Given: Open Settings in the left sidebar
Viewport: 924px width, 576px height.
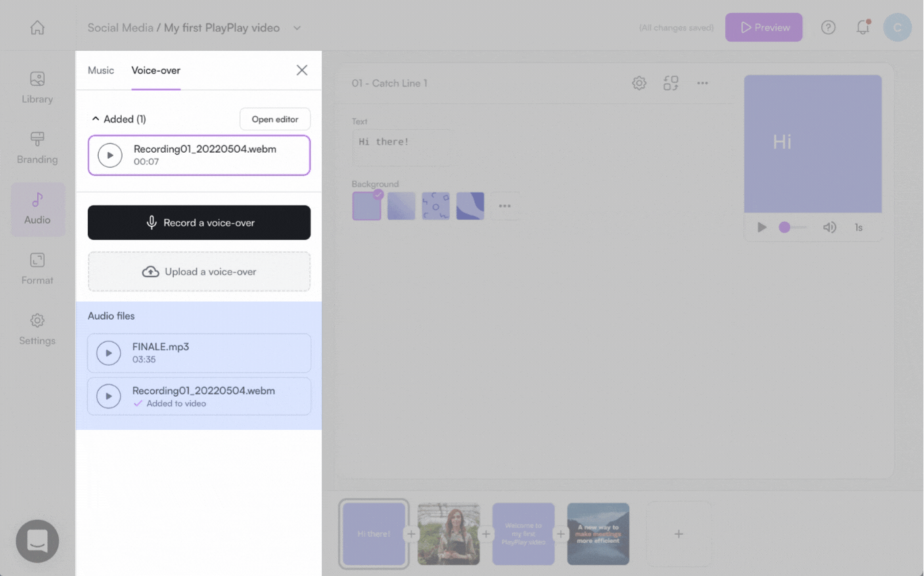Looking at the screenshot, I should click(37, 329).
